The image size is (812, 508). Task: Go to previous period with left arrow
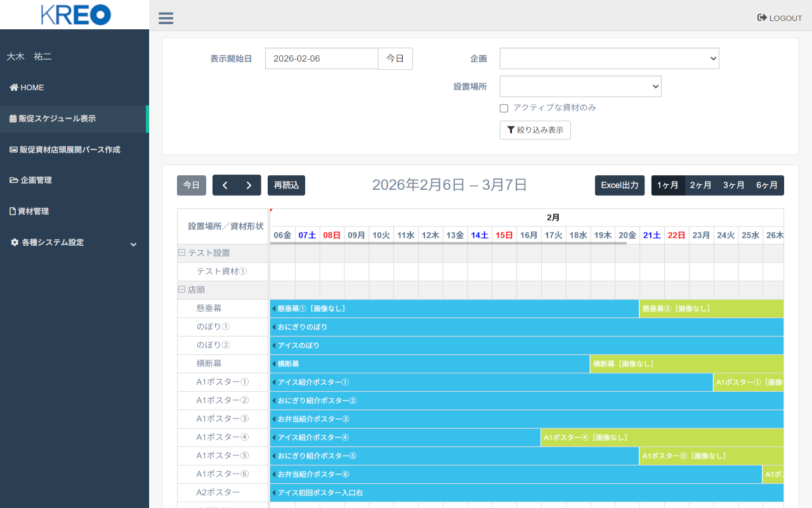click(x=225, y=185)
